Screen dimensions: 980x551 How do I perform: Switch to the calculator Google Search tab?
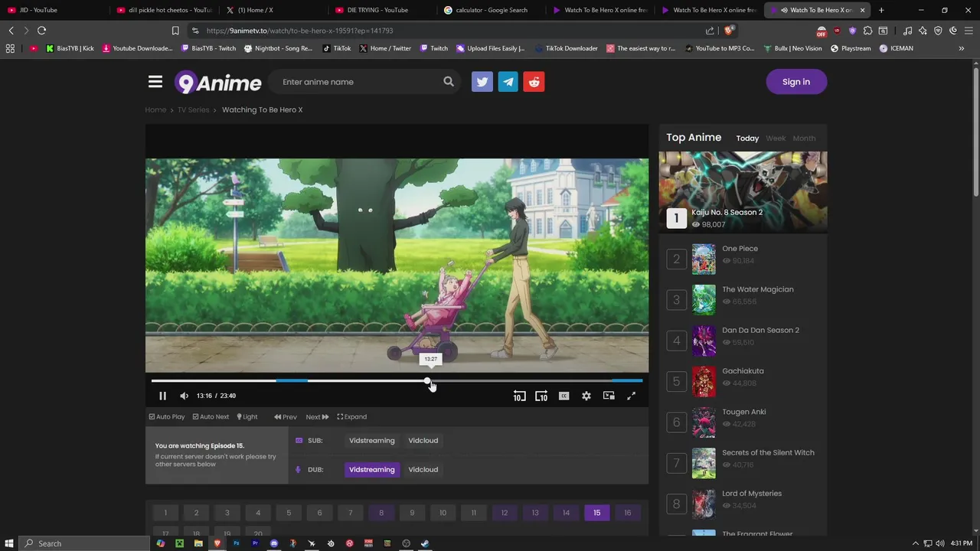(x=492, y=10)
